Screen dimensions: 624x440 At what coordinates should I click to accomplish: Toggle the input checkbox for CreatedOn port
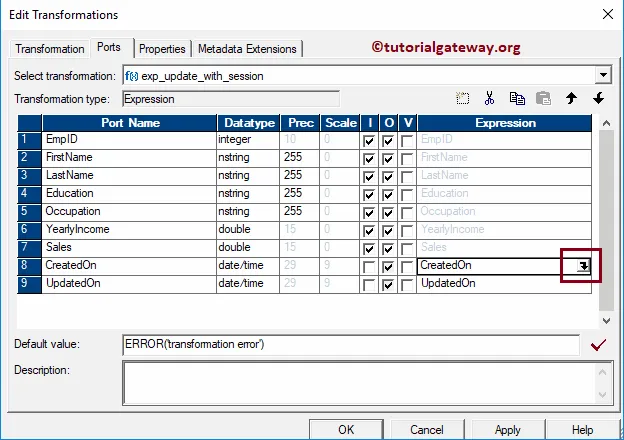click(370, 266)
